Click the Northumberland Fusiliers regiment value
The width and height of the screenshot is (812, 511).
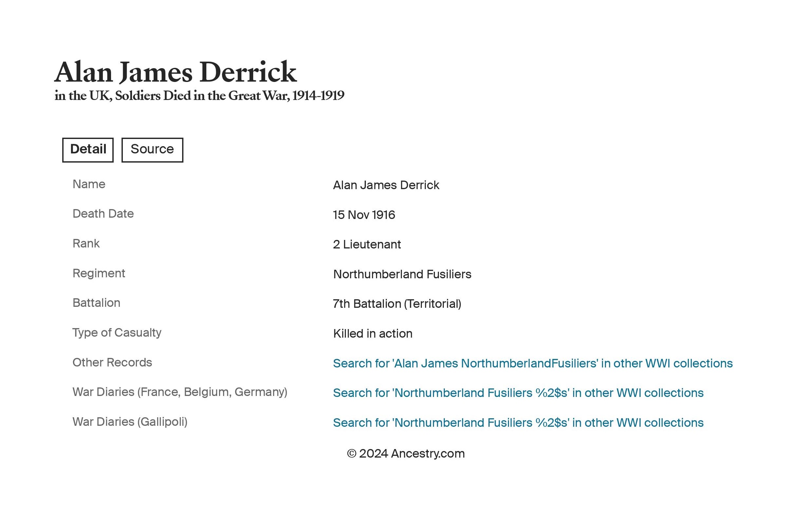click(402, 274)
